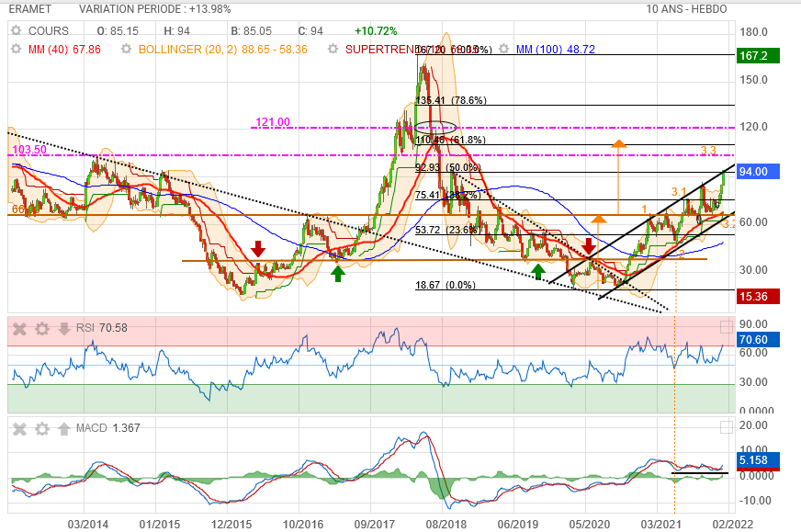The height and width of the screenshot is (532, 801).
Task: Click the O: 85.15 open value
Action: click(118, 31)
